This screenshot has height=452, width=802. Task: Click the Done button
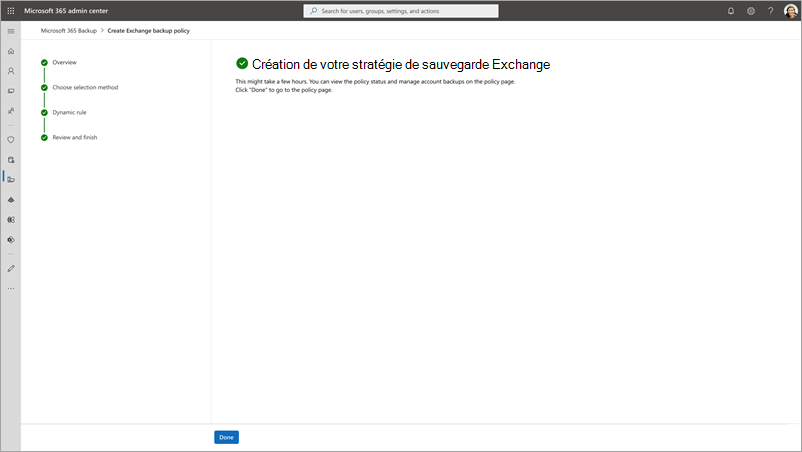coord(227,437)
